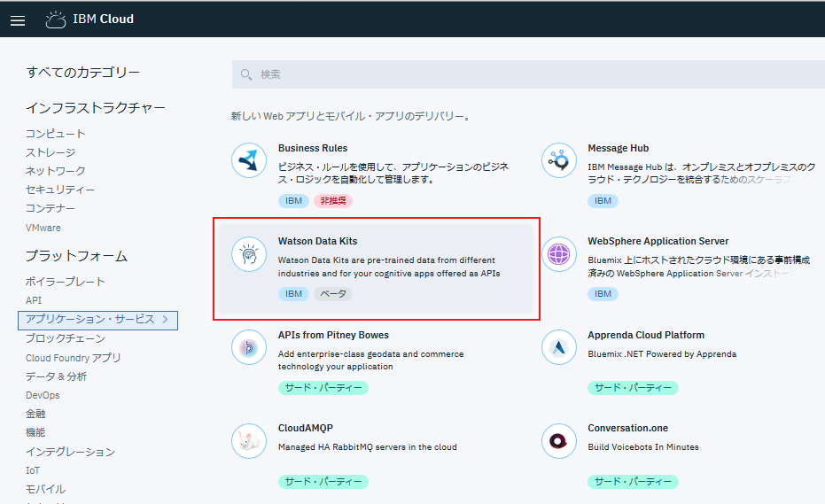Click サード・パーティー tag on Apprenda
The image size is (825, 504).
pos(633,388)
